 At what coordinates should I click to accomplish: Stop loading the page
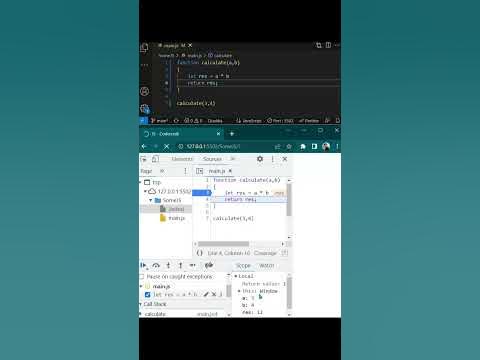click(x=167, y=146)
